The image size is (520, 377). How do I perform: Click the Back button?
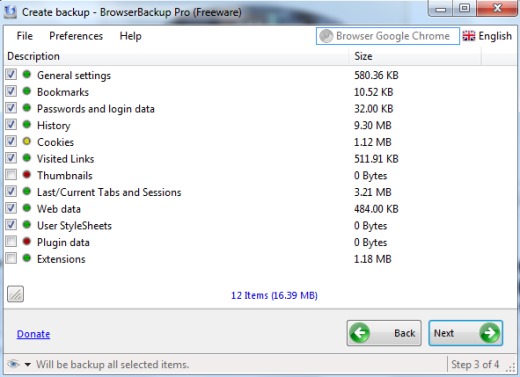384,333
